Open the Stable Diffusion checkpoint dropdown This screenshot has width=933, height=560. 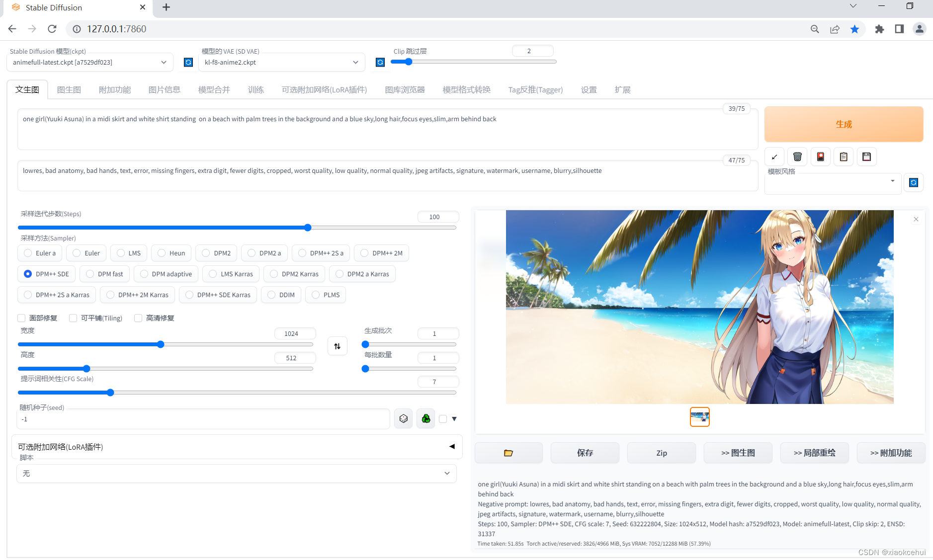pos(90,62)
